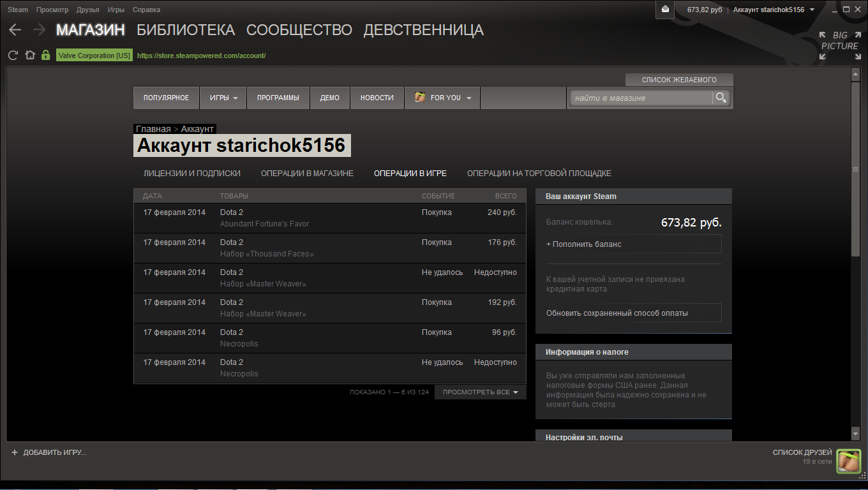
Task: Click the Ваш аккаунт Steam header
Action: click(634, 197)
